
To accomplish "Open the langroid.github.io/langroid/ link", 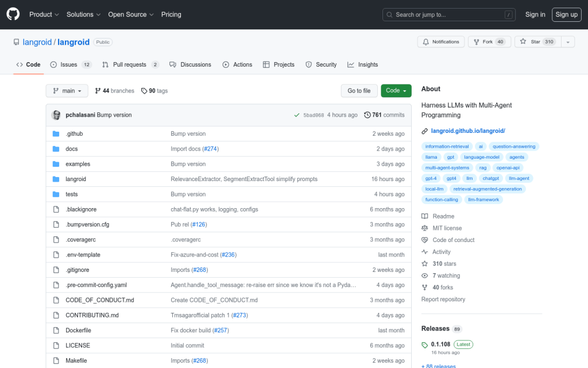I will click(x=468, y=131).
